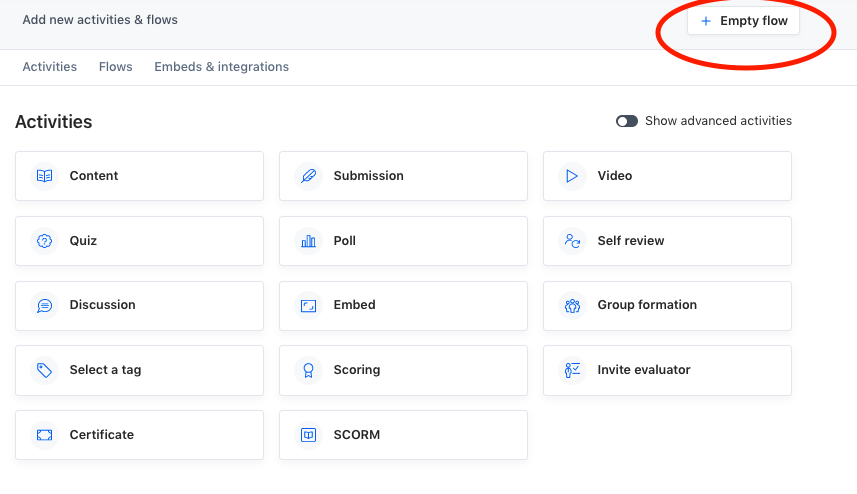Click the Self review person icon
Image resolution: width=857 pixels, height=494 pixels.
572,241
